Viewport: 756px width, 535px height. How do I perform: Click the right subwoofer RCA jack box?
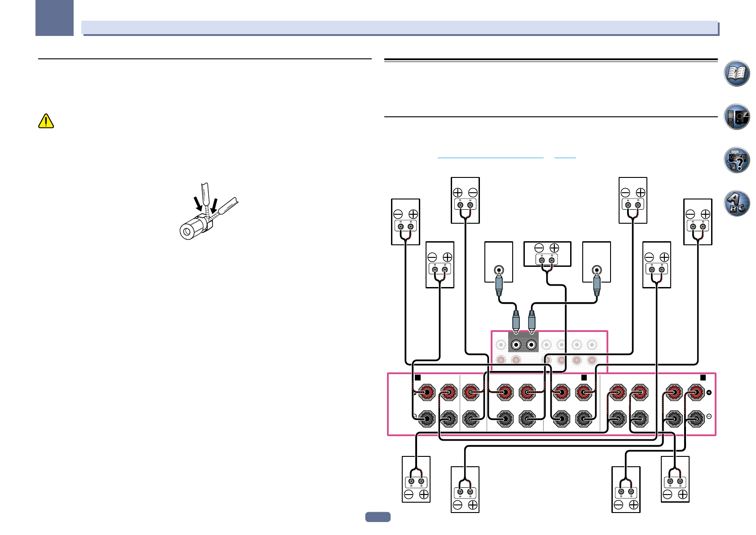click(x=596, y=262)
